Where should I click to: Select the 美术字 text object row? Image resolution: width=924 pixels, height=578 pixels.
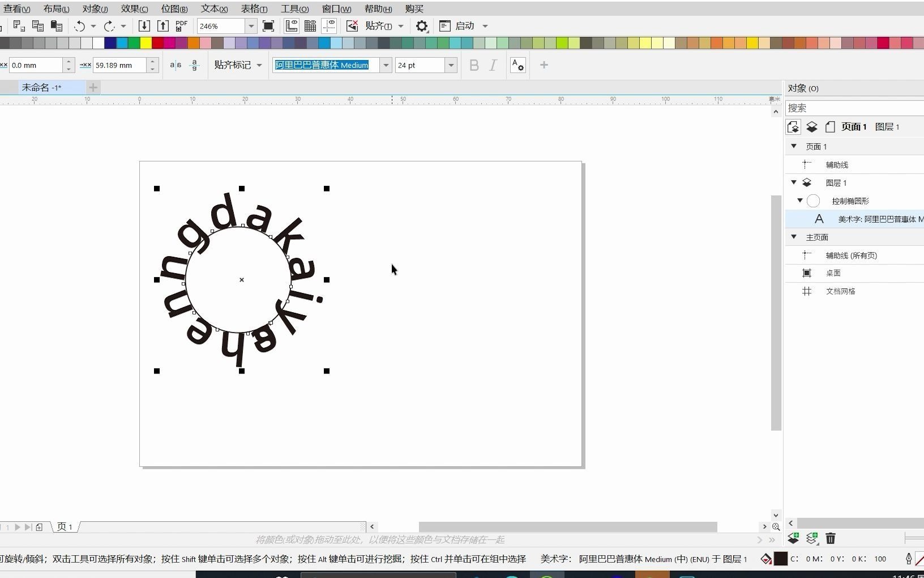tap(854, 219)
